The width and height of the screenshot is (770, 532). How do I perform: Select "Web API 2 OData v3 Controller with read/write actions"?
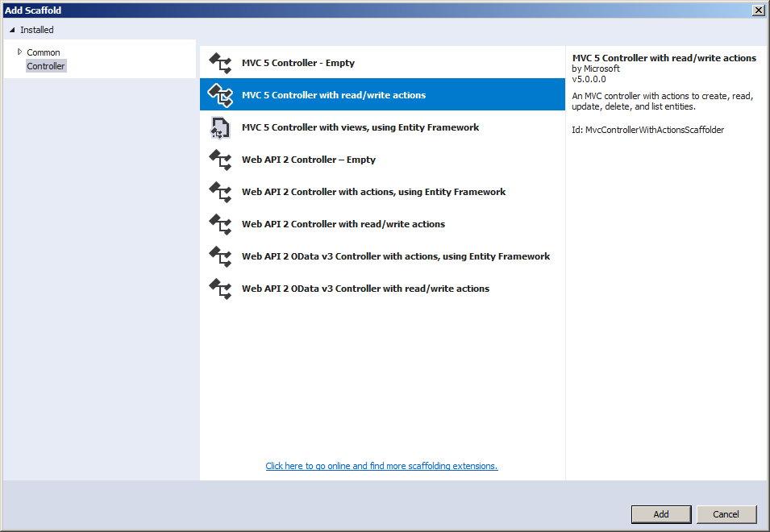[382, 289]
